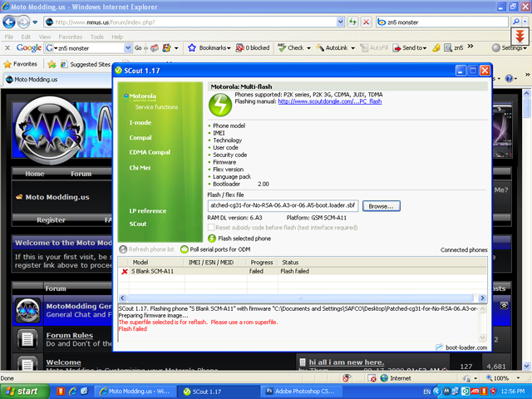The width and height of the screenshot is (532, 399).
Task: Click the Browse button in SCout
Action: (382, 206)
